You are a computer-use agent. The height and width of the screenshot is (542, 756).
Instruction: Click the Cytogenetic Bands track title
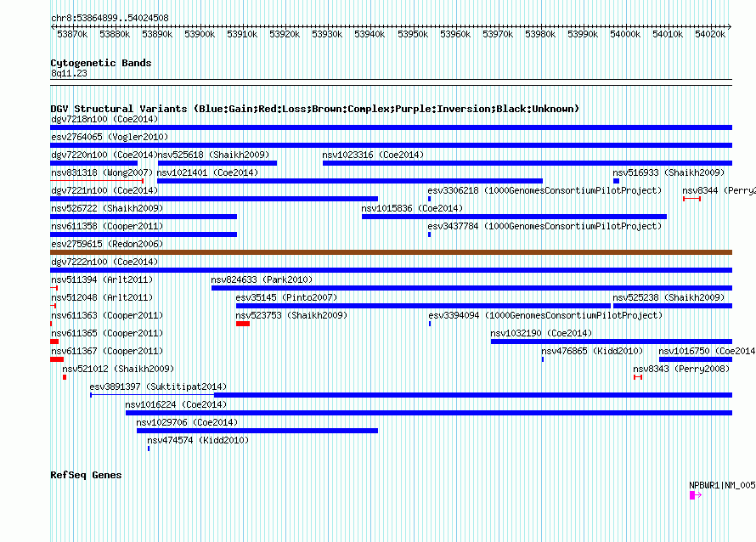[x=101, y=63]
